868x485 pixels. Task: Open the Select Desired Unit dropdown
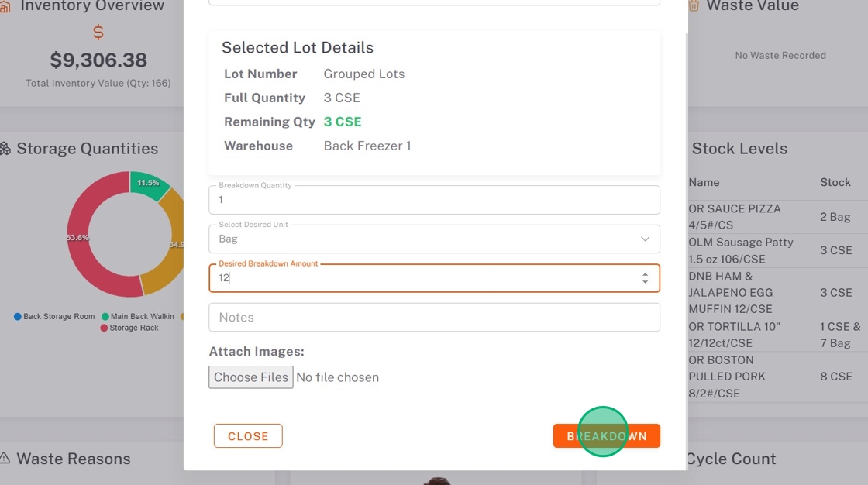click(434, 239)
